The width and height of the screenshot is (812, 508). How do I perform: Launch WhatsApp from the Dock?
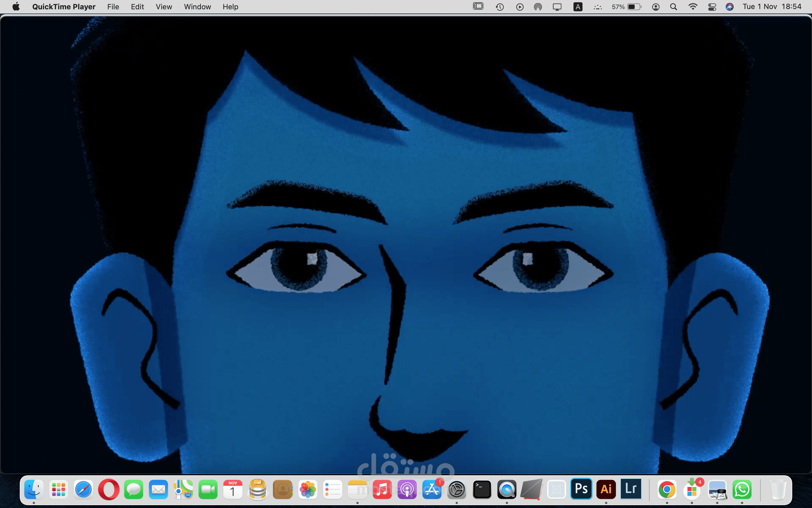pos(742,489)
